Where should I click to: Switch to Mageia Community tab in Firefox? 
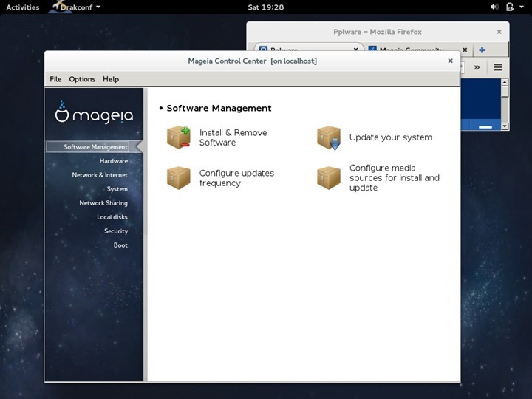point(412,50)
